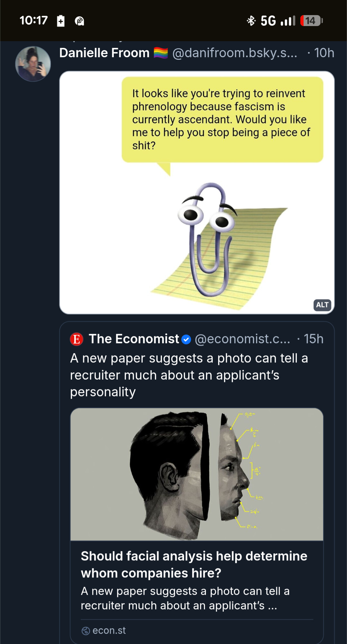Open Danielle Froom's profile avatar
This screenshot has width=347, height=644.
(33, 64)
